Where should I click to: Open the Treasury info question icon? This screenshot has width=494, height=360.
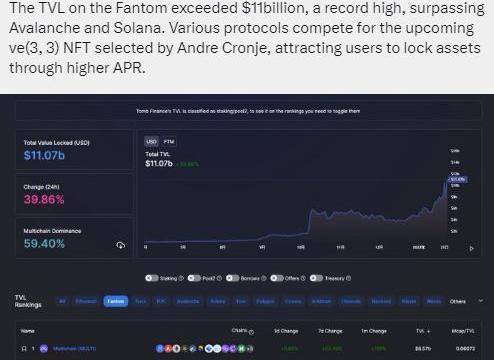click(x=348, y=278)
